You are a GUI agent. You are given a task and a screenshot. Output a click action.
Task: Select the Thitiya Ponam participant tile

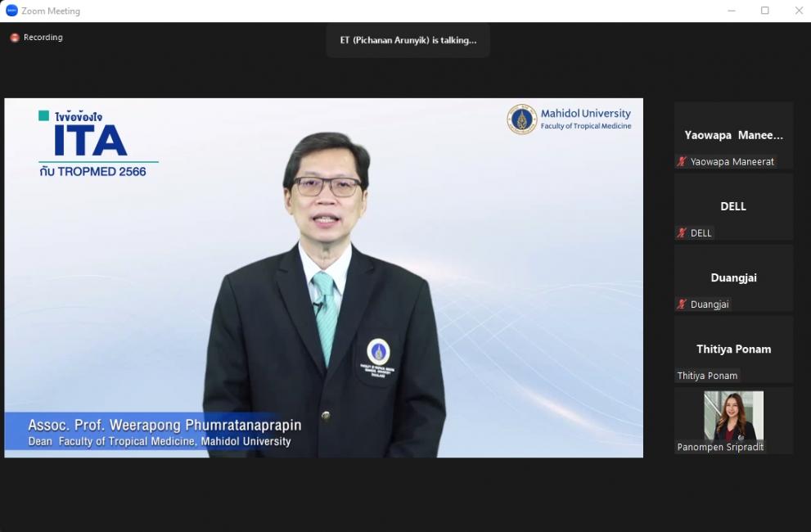click(733, 349)
